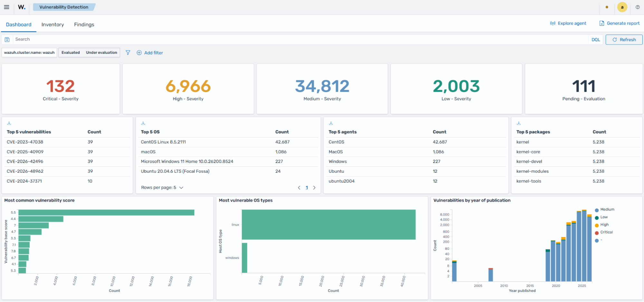The image size is (644, 302).
Task: Click the Generate report link
Action: click(620, 23)
